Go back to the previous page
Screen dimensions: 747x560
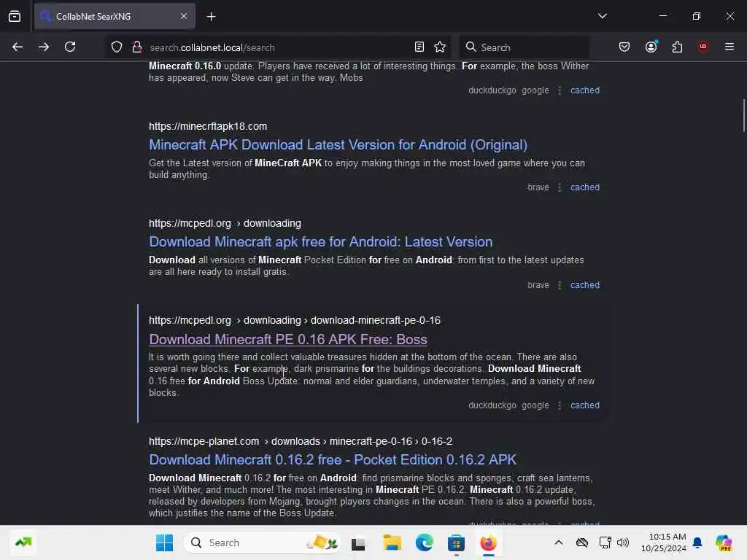click(x=18, y=47)
